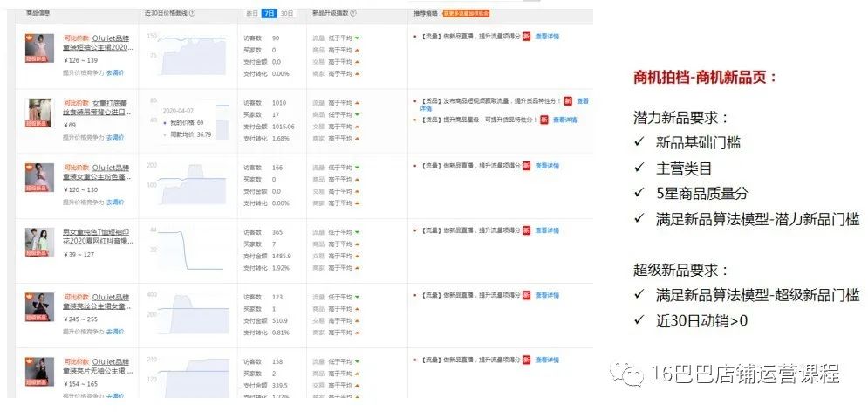Click green down arrow beside 流量 in ¥39~127 row
Image resolution: width=868 pixels, height=412 pixels.
358,232
